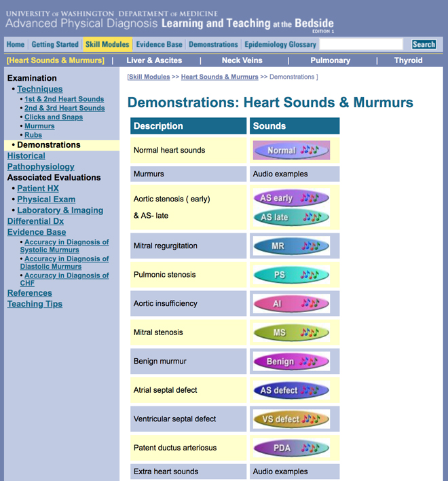Open the Epidemiology Glossary tab
This screenshot has width=448, height=481.
pos(280,45)
